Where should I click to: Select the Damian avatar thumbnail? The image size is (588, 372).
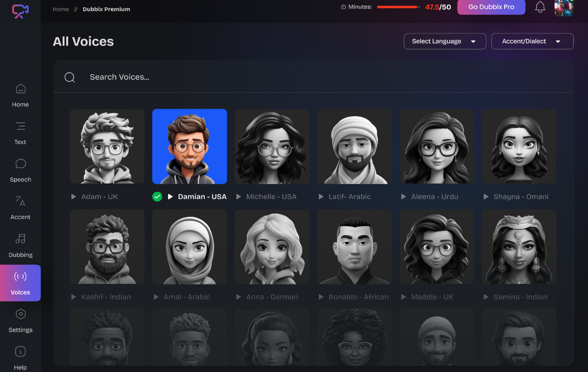[x=190, y=146]
